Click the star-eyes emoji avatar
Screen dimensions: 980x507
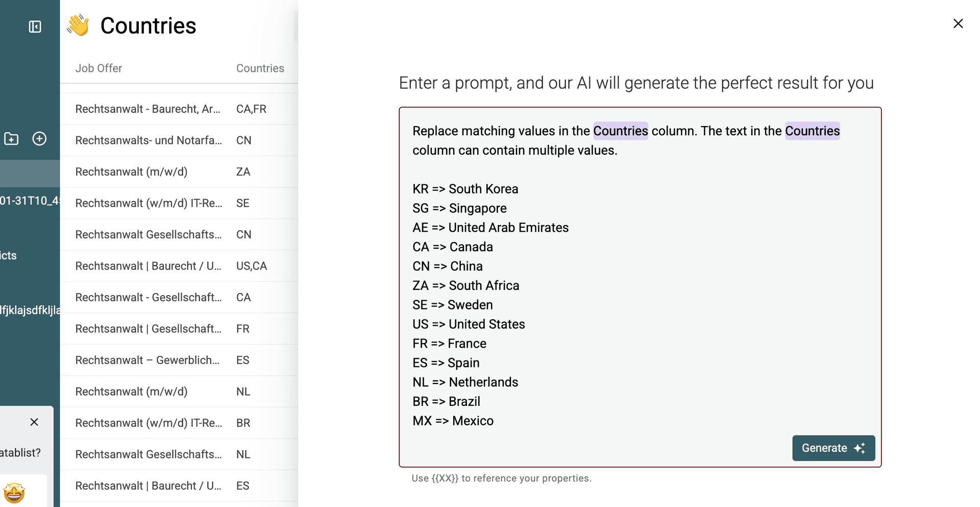(14, 493)
